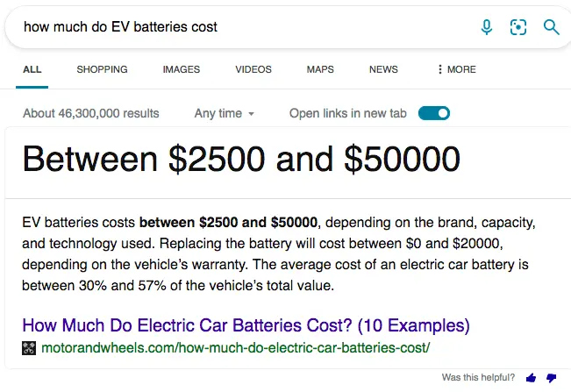
Task: Open visual search camera icon
Action: coord(518,27)
